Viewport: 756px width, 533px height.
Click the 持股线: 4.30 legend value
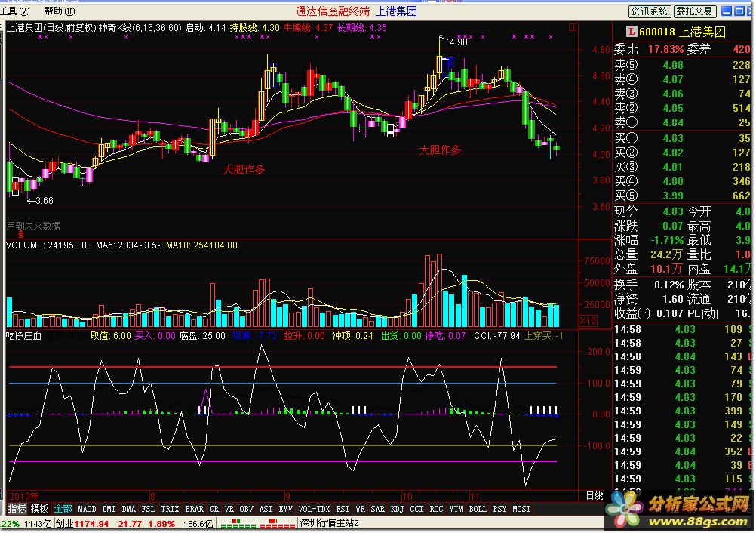[x=254, y=28]
